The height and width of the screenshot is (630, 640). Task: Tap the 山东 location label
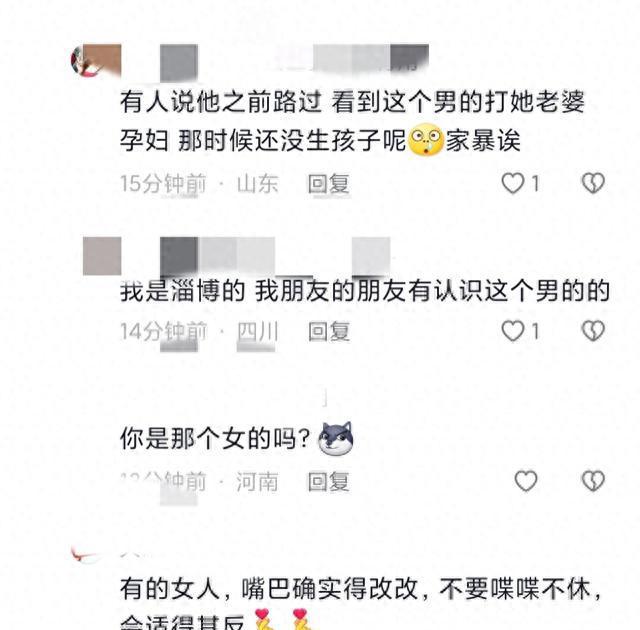point(258,183)
